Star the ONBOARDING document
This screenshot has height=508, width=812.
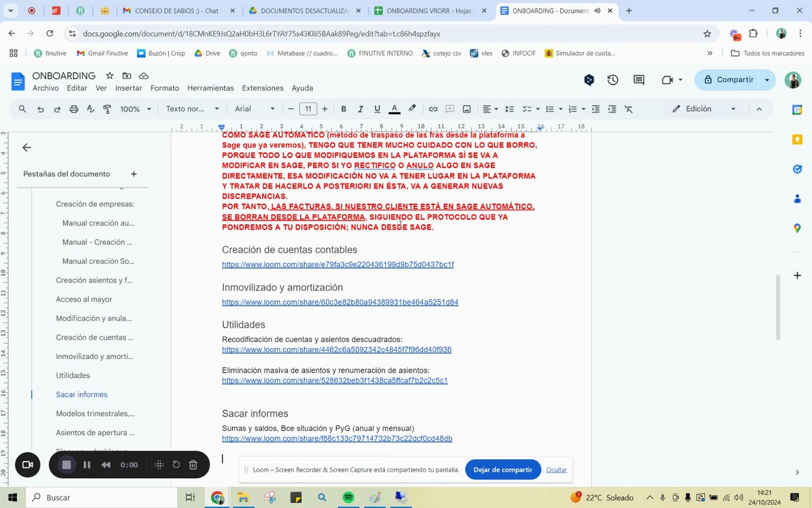click(110, 76)
